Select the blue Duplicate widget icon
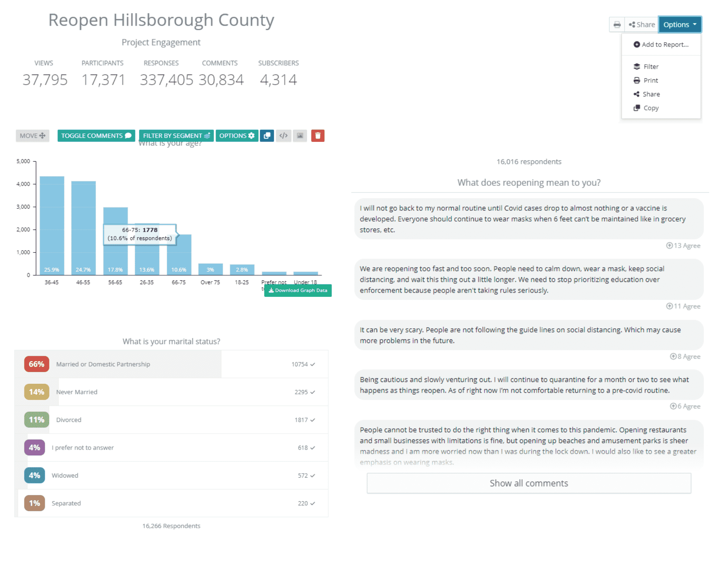Image resolution: width=728 pixels, height=562 pixels. tap(267, 135)
